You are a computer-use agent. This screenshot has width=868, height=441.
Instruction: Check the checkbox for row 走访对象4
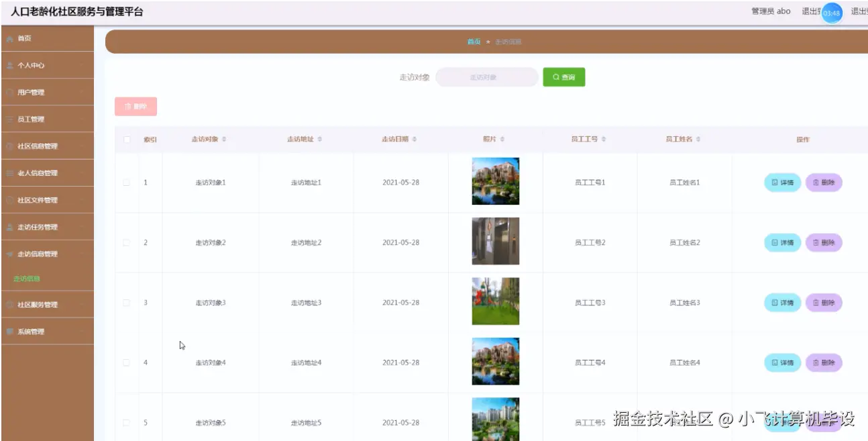click(x=127, y=362)
